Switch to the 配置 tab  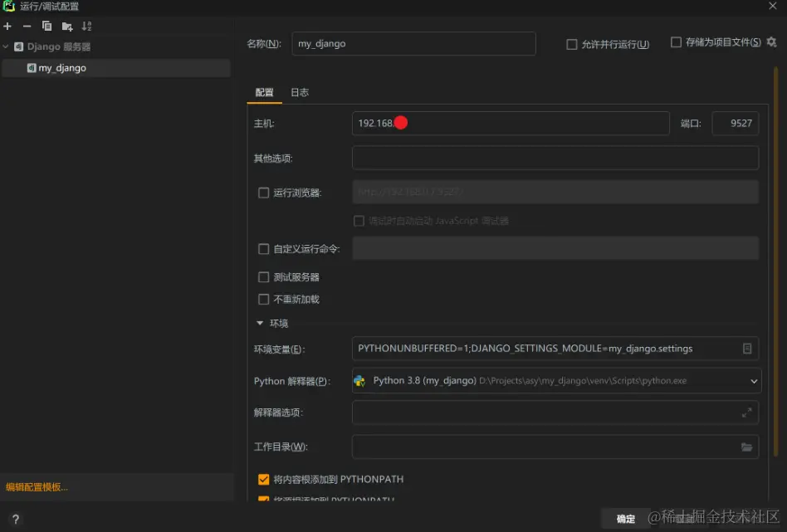click(x=265, y=93)
